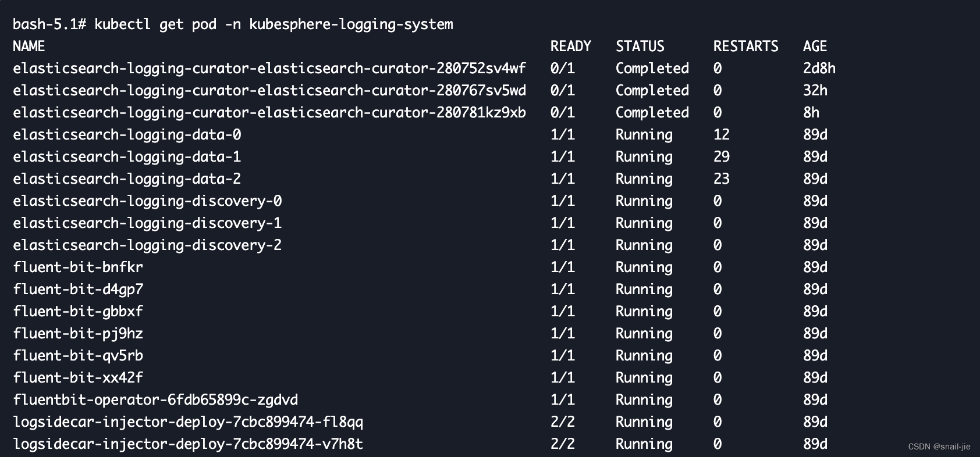Click pod fluentbit-operator-6fdb65899c-zgdvd

pyautogui.click(x=155, y=400)
